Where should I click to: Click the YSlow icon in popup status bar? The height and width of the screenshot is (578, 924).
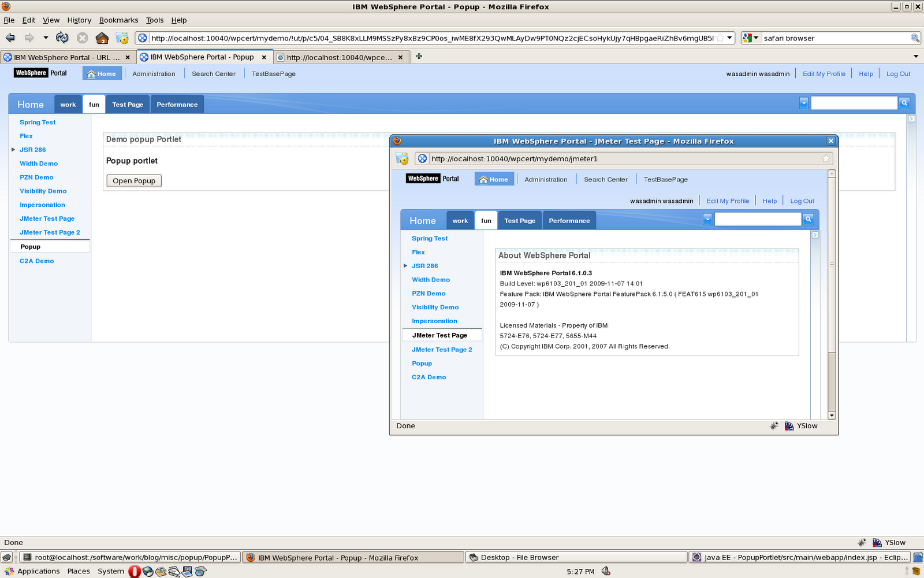[x=789, y=426]
